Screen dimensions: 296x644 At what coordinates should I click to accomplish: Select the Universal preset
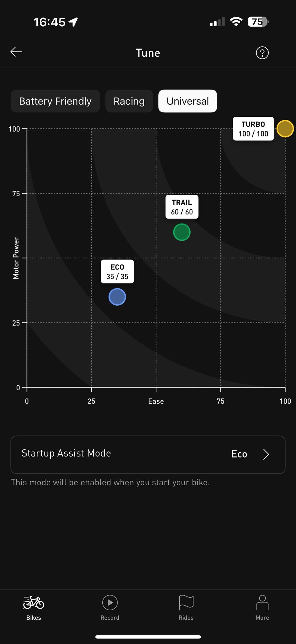(187, 101)
